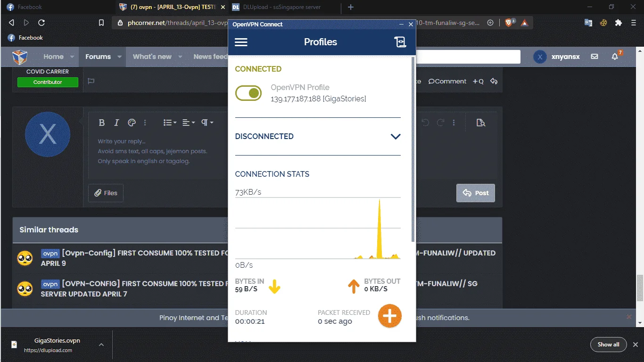Viewport: 644px width, 362px height.
Task: Click the Comment link on the post
Action: pos(447,81)
